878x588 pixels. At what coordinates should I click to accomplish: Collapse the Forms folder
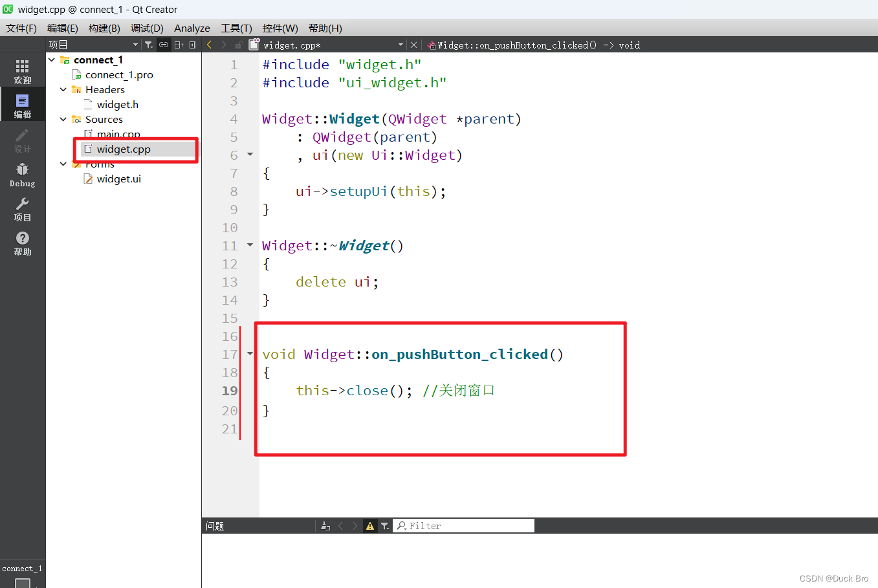tap(63, 164)
